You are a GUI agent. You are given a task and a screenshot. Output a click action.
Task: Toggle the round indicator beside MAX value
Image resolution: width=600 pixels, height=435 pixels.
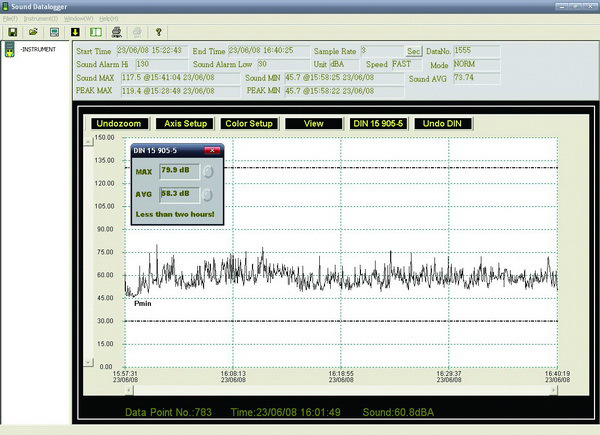[208, 171]
